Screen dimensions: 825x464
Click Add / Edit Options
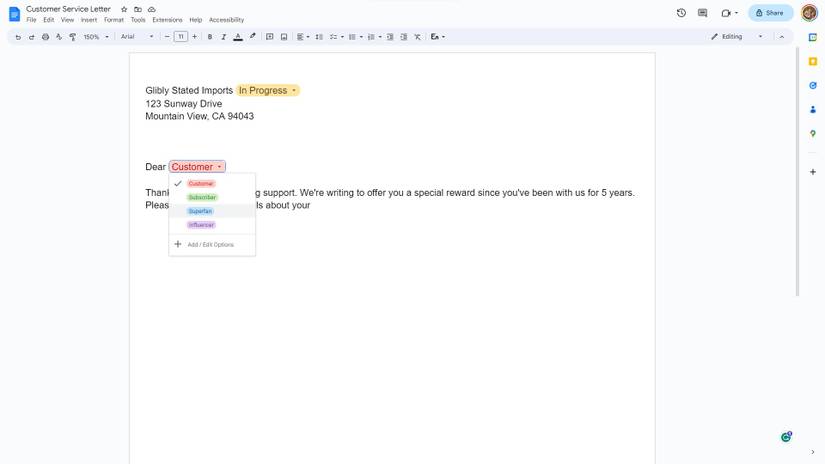pyautogui.click(x=210, y=244)
